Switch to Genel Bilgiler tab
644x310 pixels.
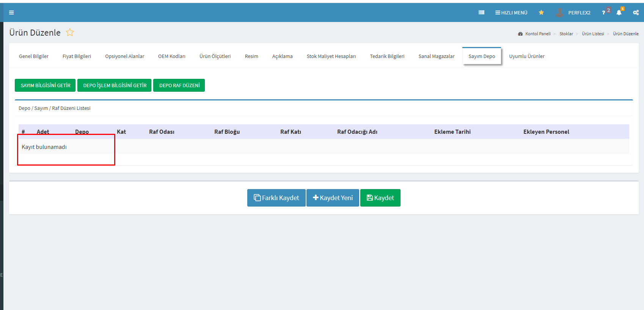coord(34,56)
